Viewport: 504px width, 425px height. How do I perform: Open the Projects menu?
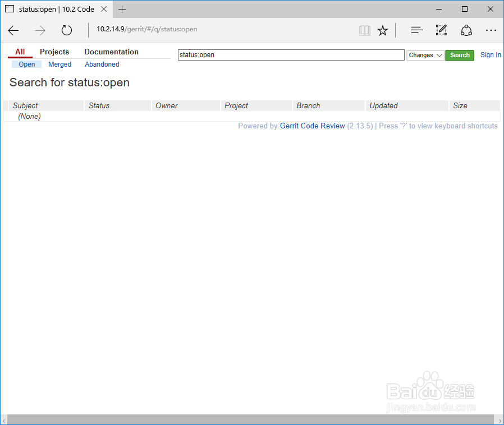click(x=54, y=52)
